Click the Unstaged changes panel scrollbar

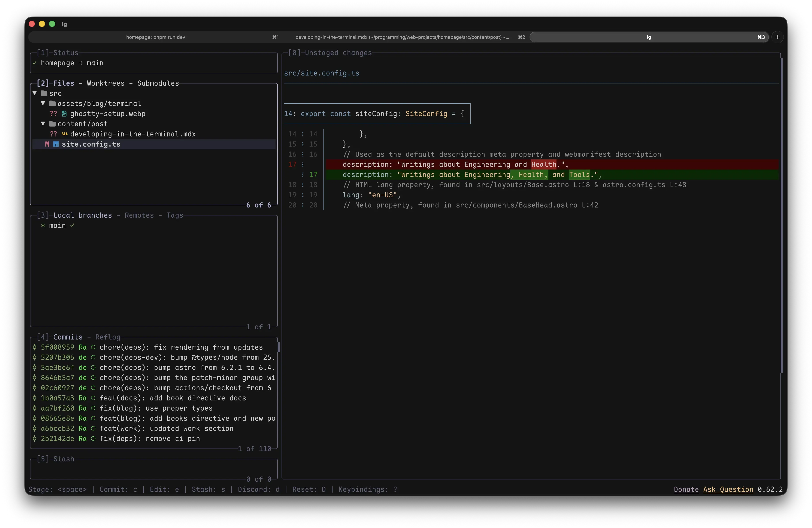(x=782, y=215)
